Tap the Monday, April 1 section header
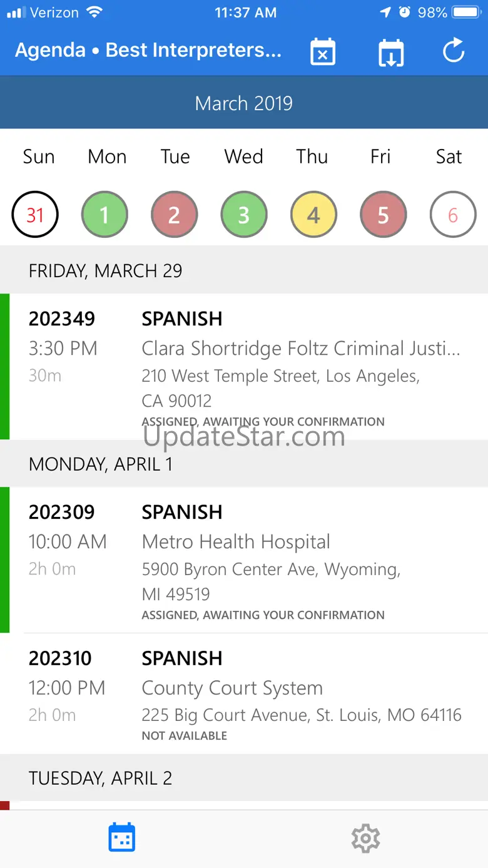The height and width of the screenshot is (868, 488). click(x=244, y=464)
